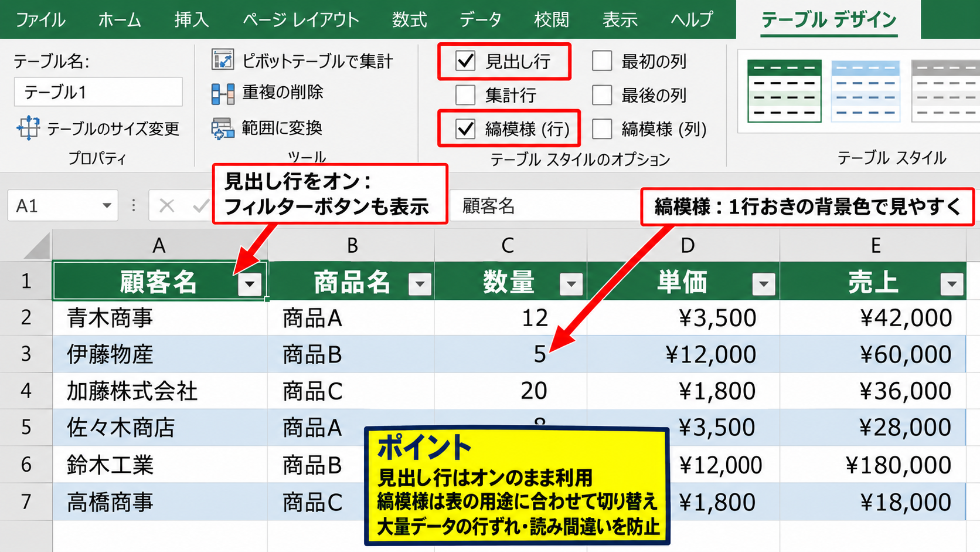Open the 単価 column filter dropdown

pos(764,285)
